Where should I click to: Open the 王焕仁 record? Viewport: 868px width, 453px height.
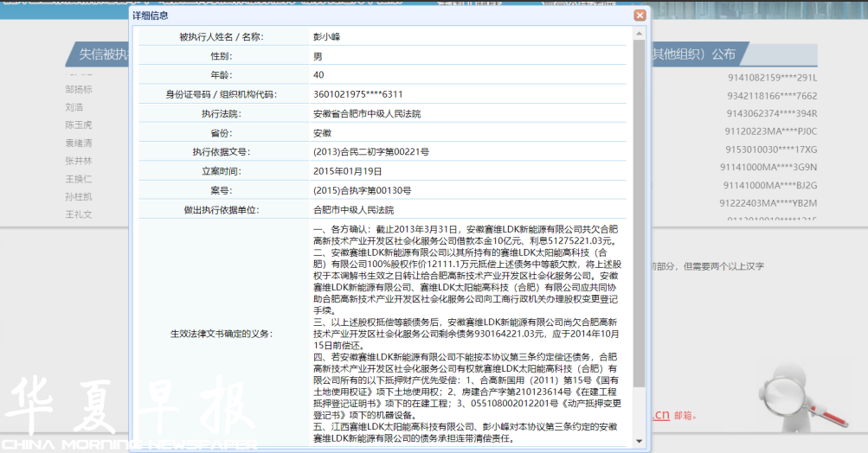click(x=78, y=179)
